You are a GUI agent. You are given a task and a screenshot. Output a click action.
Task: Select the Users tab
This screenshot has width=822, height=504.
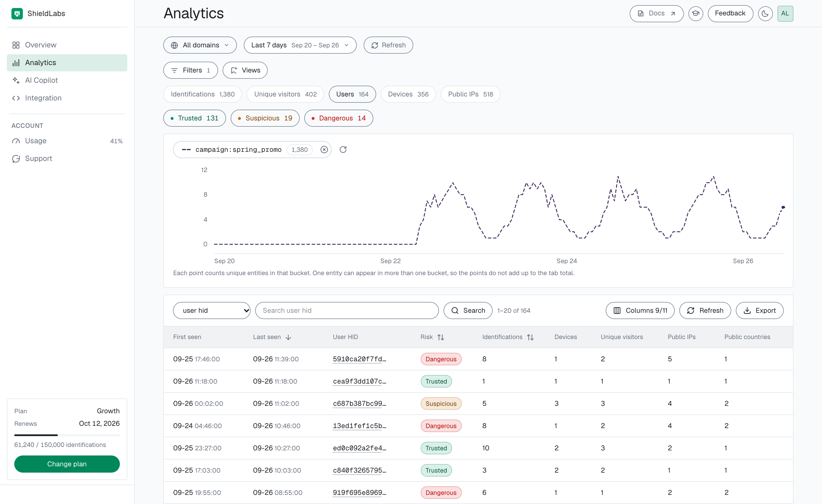tap(352, 94)
